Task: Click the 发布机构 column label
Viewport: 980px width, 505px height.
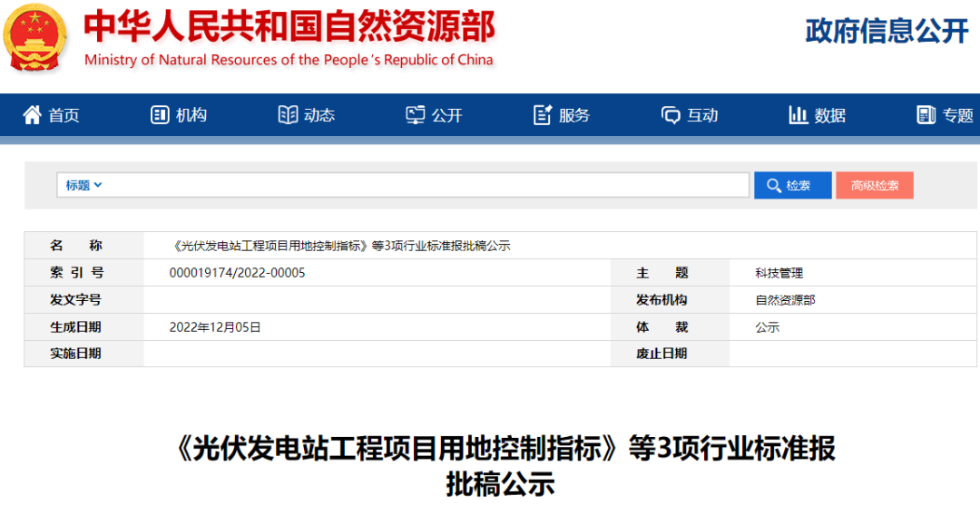Action: [x=661, y=300]
